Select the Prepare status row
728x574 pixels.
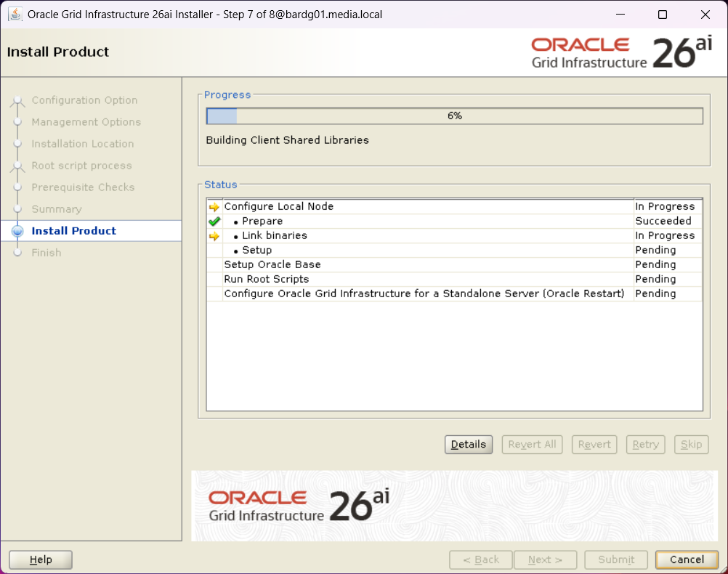[455, 221]
